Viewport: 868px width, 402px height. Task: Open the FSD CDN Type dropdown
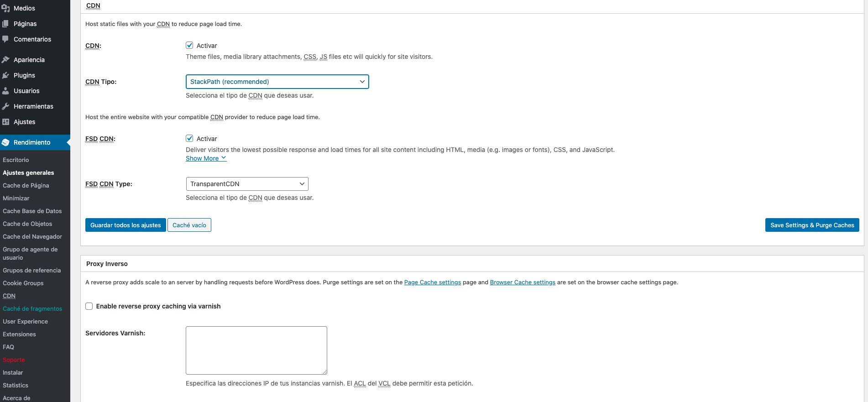tap(247, 184)
